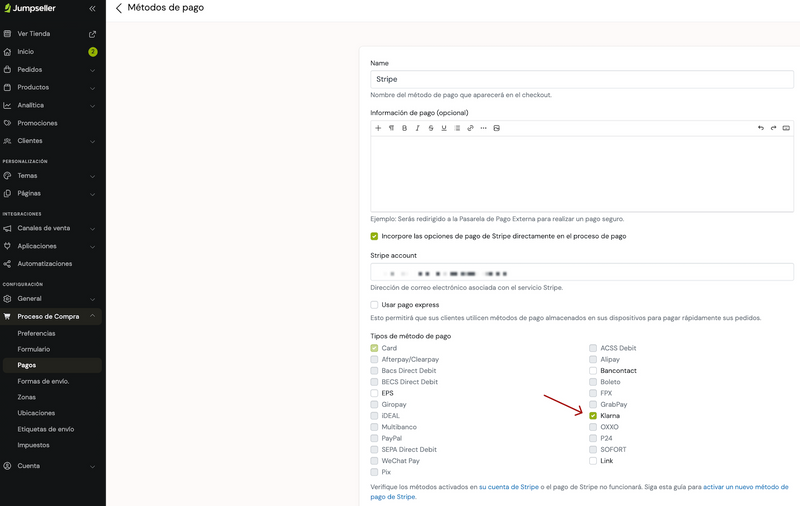Check the Bancontact payment method checkbox

(593, 371)
